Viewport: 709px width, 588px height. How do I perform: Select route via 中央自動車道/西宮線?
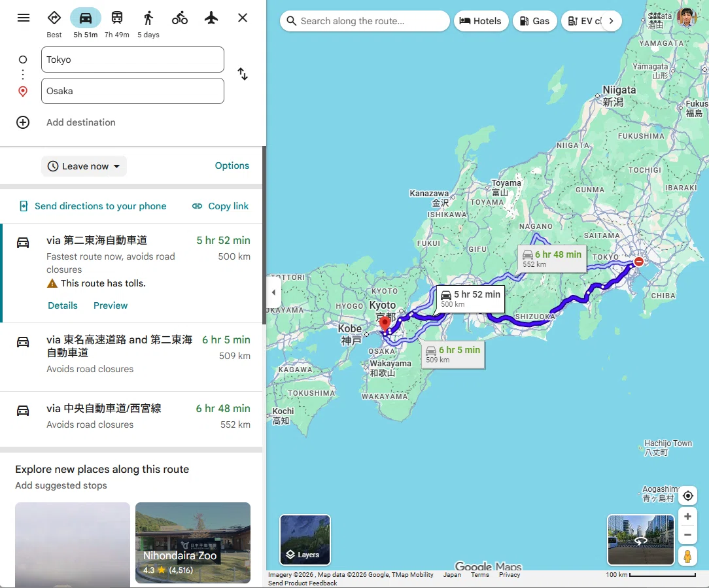131,419
